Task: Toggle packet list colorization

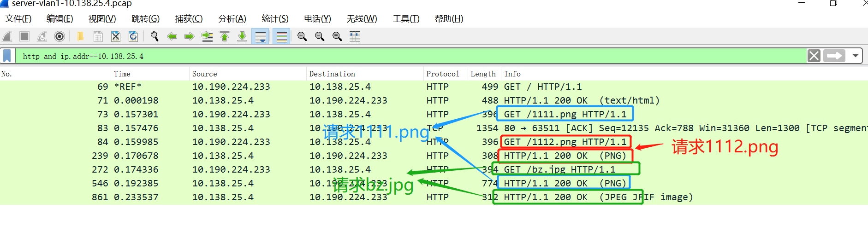Action: [x=281, y=36]
